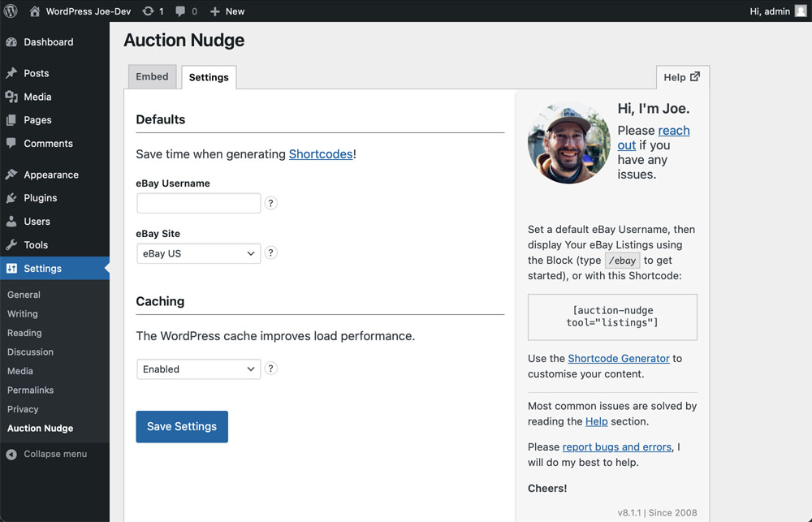Click the home icon beside WordPress Joe-Dev
Image resolution: width=812 pixels, height=522 pixels.
(35, 11)
